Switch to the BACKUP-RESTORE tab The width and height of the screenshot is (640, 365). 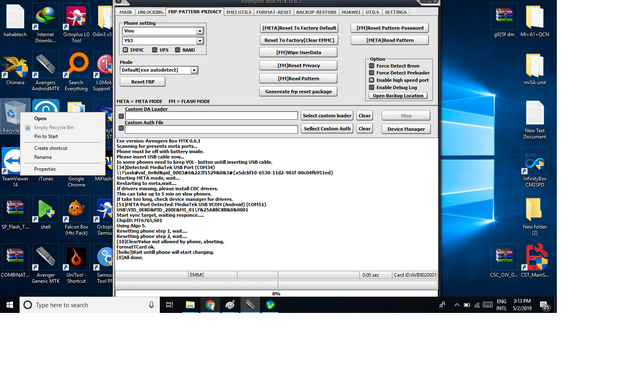click(x=316, y=12)
